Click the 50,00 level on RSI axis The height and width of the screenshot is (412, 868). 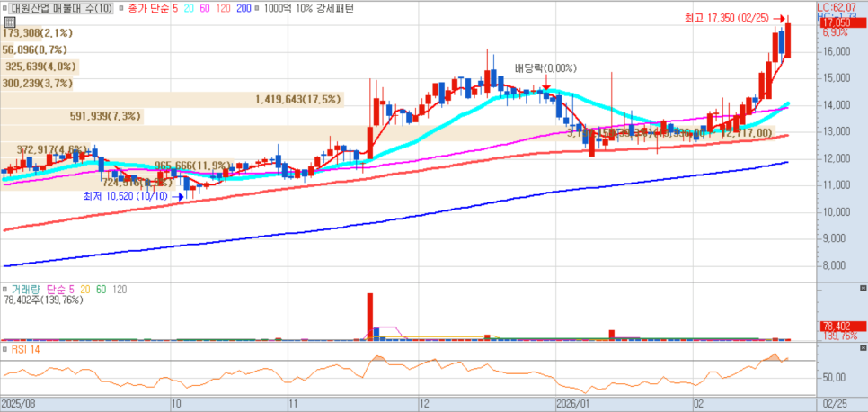coord(834,377)
